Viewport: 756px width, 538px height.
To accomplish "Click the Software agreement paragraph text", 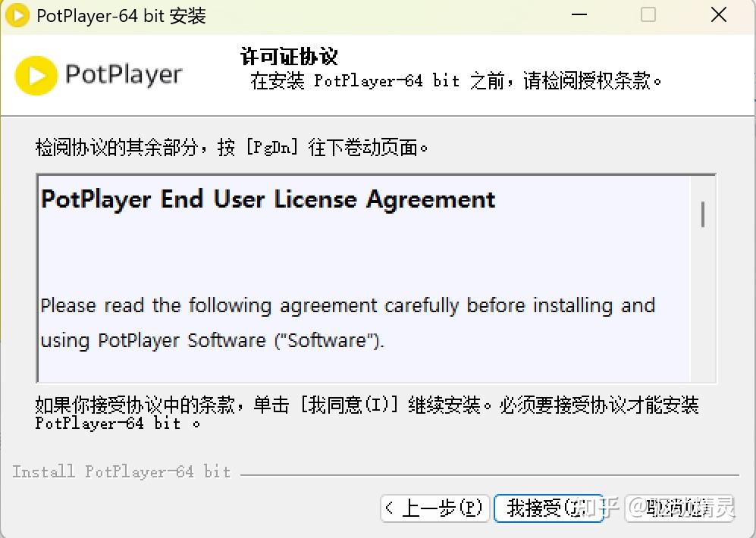I will click(x=346, y=322).
